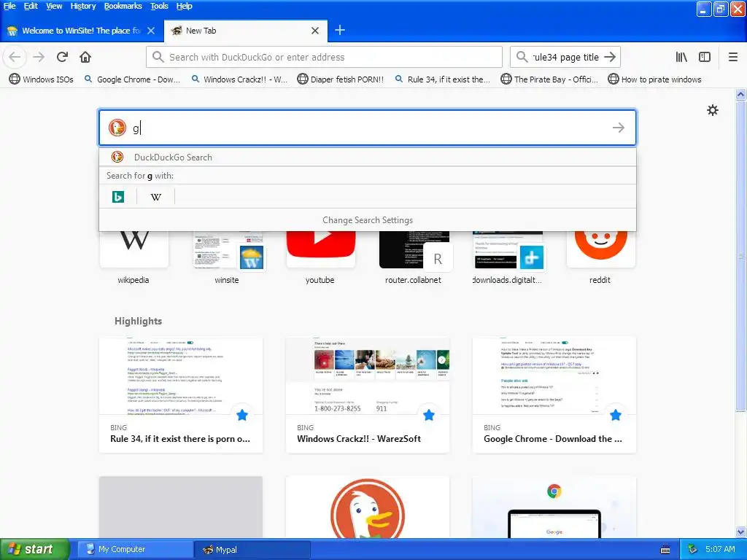
Task: Close the Welcome to WinSite tab
Action: (151, 31)
